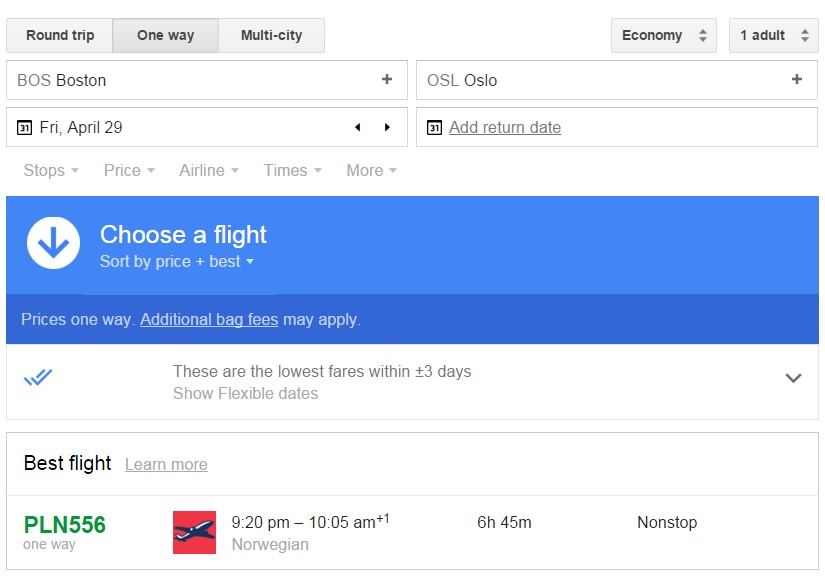This screenshot has width=825, height=579.
Task: Follow the Additional bag fees link
Action: (209, 319)
